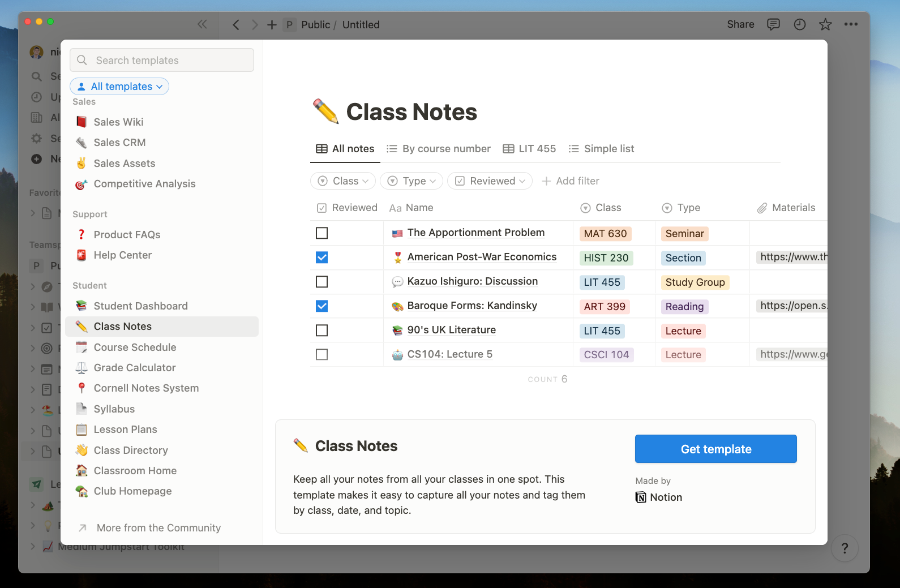Viewport: 900px width, 588px height.
Task: Open the 90's UK Literature note
Action: click(452, 330)
